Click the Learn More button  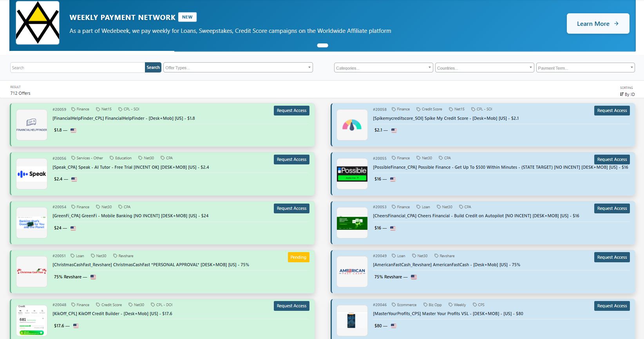[598, 23]
